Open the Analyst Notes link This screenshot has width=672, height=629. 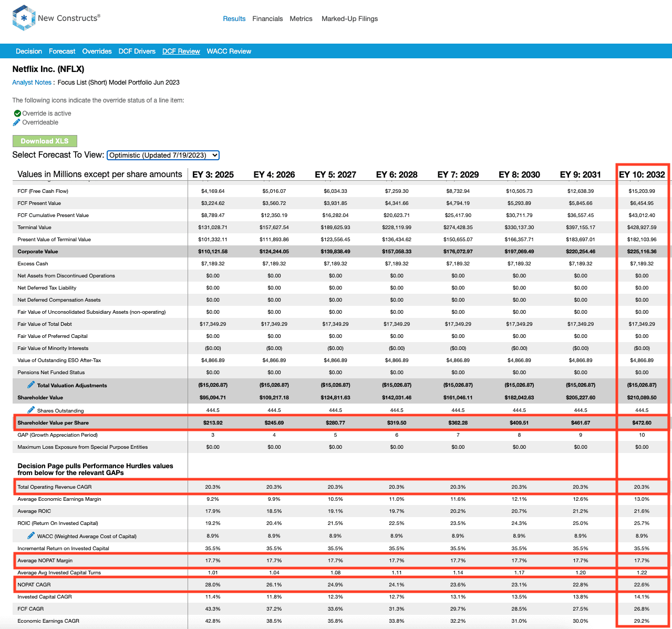(x=32, y=83)
